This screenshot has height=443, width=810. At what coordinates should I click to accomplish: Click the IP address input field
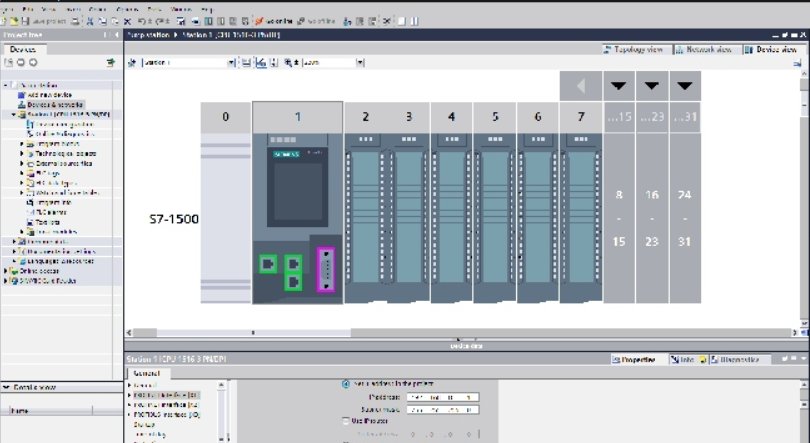[443, 397]
